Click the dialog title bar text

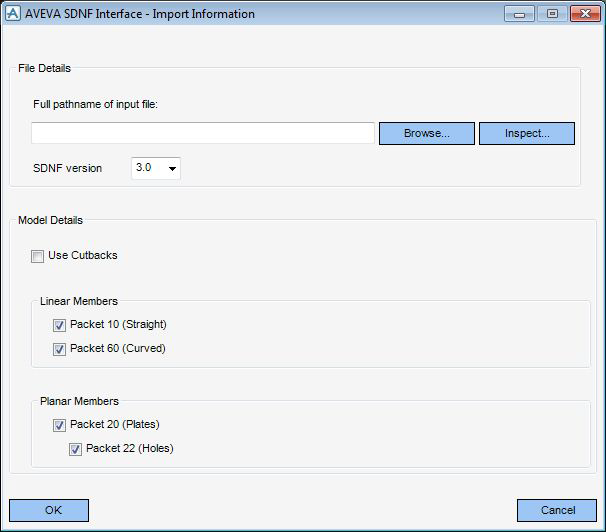pos(140,14)
